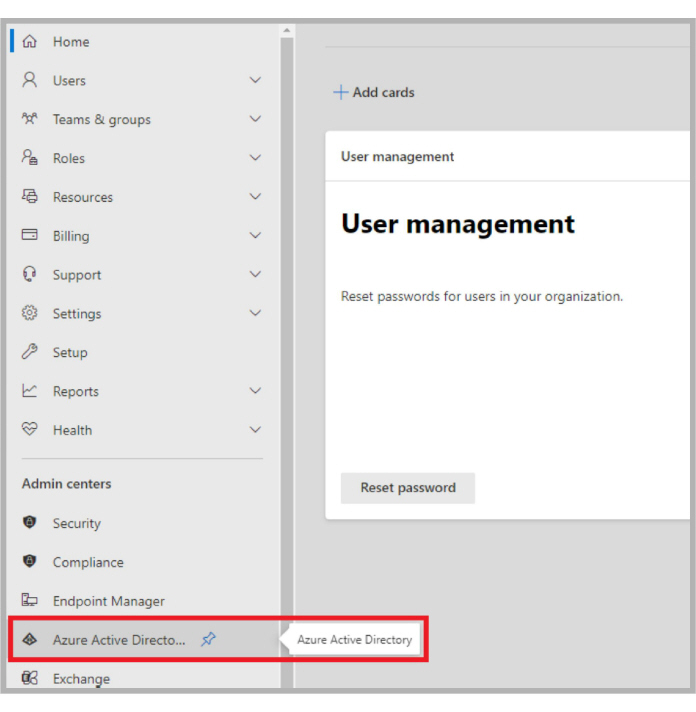Screen dimensions: 696x712
Task: Click the Reset password button
Action: 408,488
